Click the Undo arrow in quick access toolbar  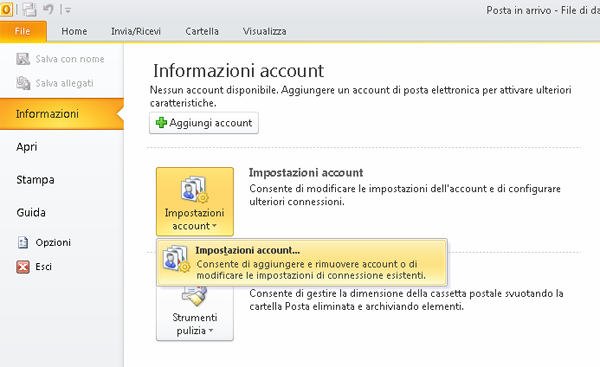pyautogui.click(x=48, y=9)
